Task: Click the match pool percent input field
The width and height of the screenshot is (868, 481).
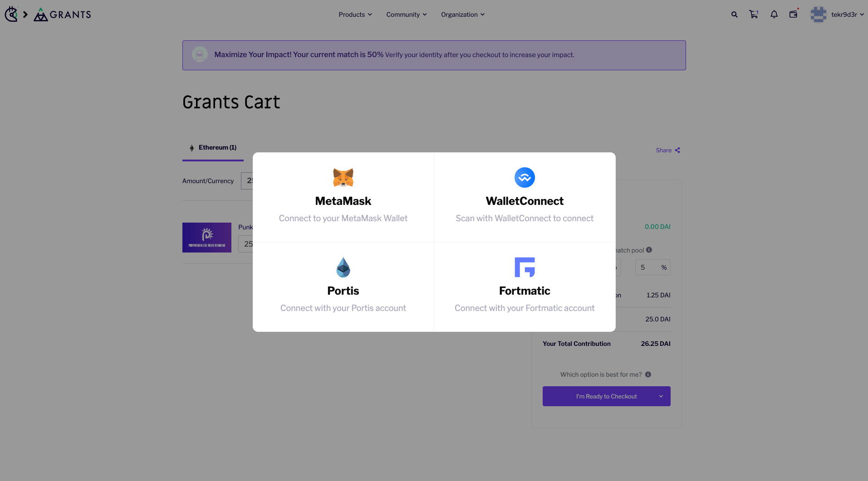Action: coord(652,267)
